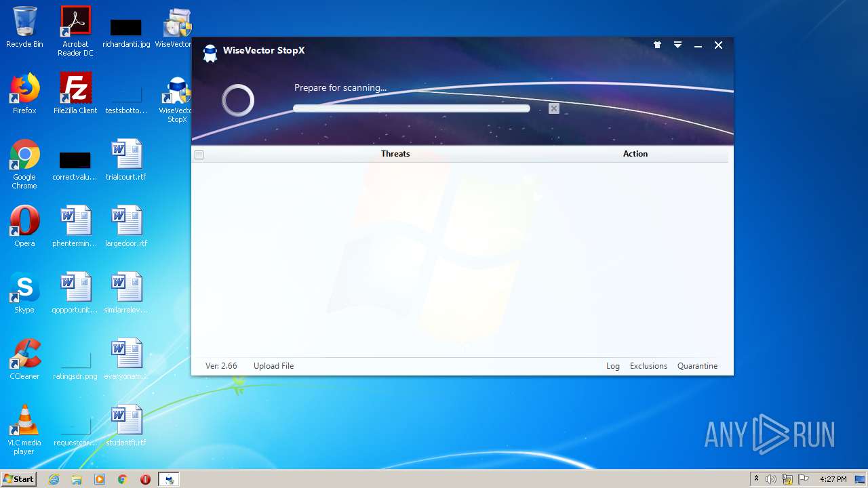Select trialcourt.rtf desktop document
The height and width of the screenshot is (488, 868).
(x=126, y=161)
